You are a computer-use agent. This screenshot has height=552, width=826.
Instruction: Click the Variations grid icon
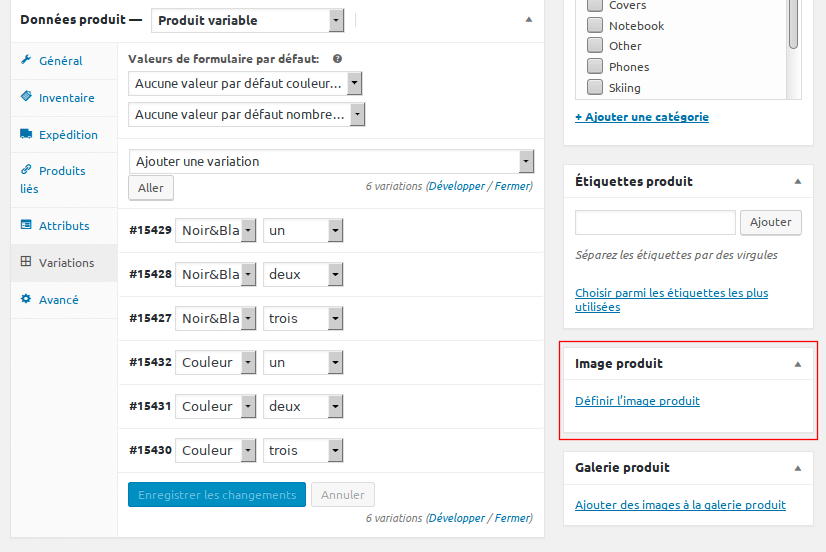(26, 262)
